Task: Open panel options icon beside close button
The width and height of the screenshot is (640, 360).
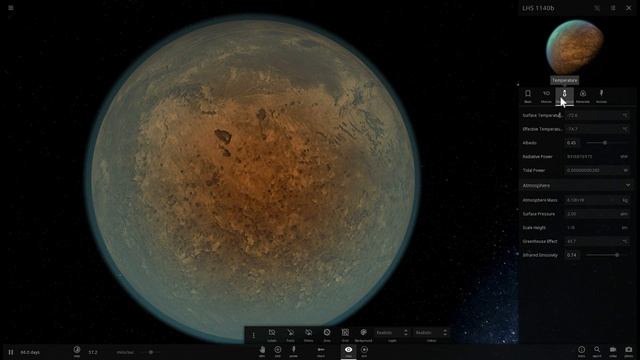Action: coord(613,8)
